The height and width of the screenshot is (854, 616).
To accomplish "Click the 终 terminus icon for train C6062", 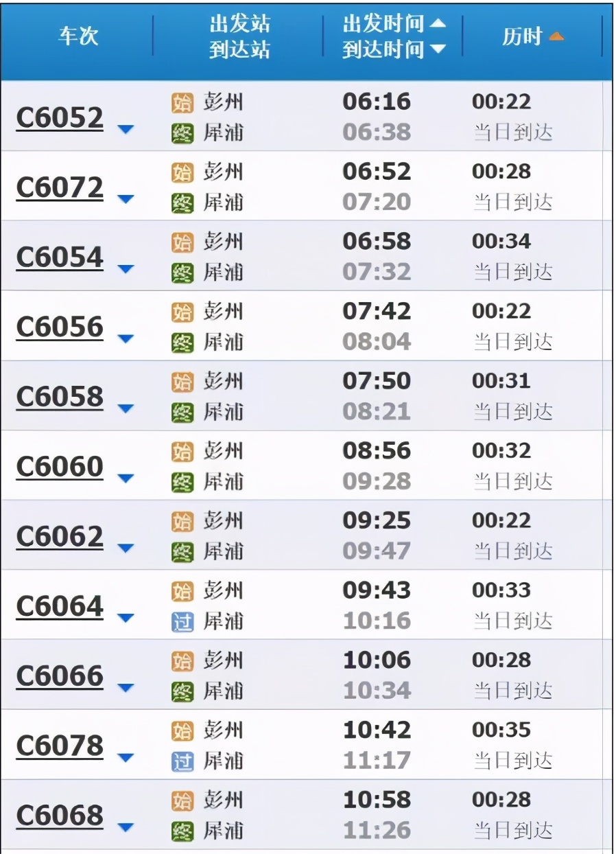I will (x=182, y=552).
